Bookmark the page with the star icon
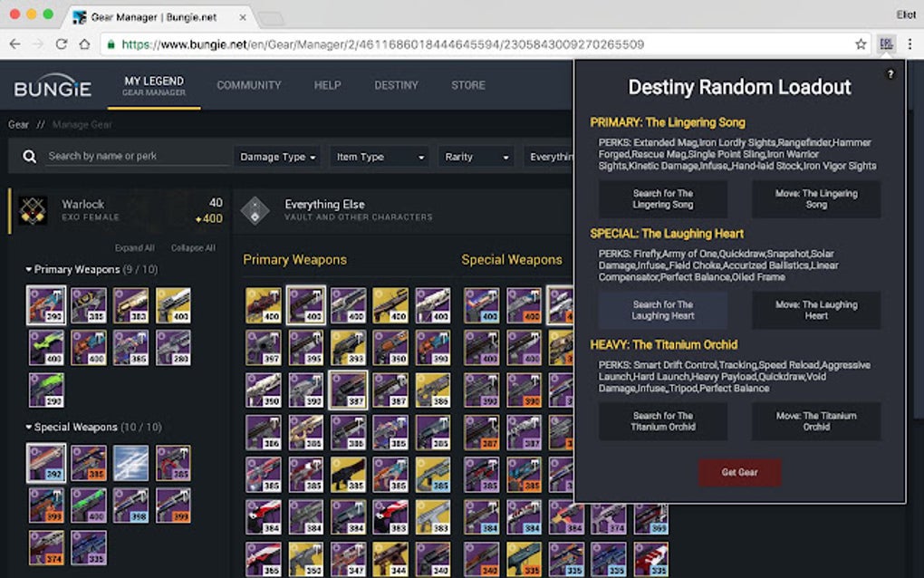924x578 pixels. (x=859, y=43)
